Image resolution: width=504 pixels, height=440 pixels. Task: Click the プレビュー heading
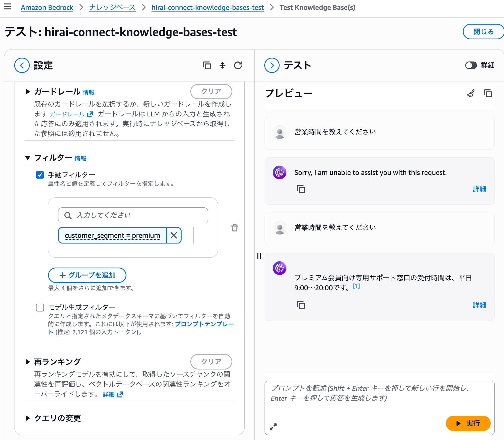pyautogui.click(x=289, y=93)
